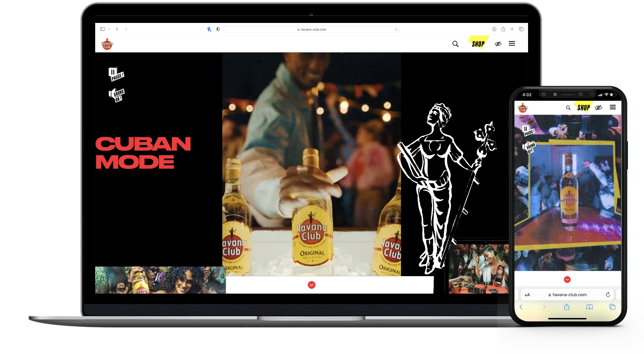Click the Havana Club logo on desktop site
Viewport: 644px width, 354px height.
(x=107, y=44)
